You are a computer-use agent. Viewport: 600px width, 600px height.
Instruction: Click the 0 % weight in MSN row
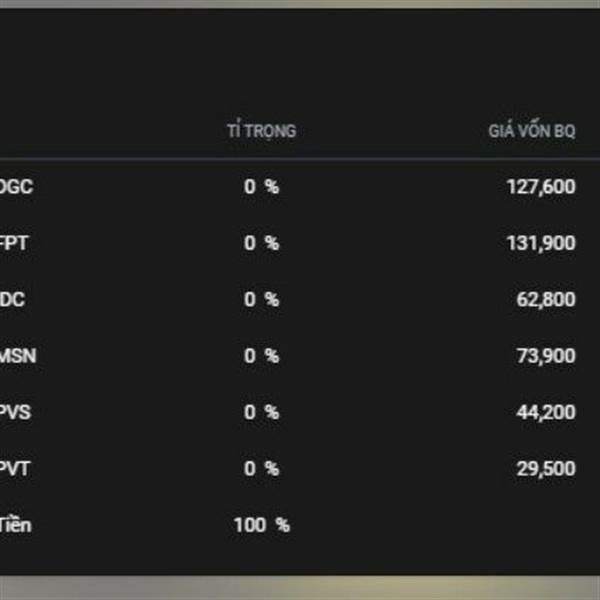(x=261, y=355)
